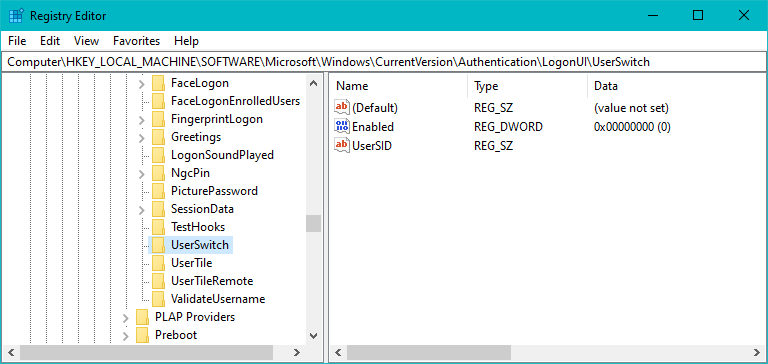Expand the Preboot key
The height and width of the screenshot is (364, 768).
pos(126,336)
